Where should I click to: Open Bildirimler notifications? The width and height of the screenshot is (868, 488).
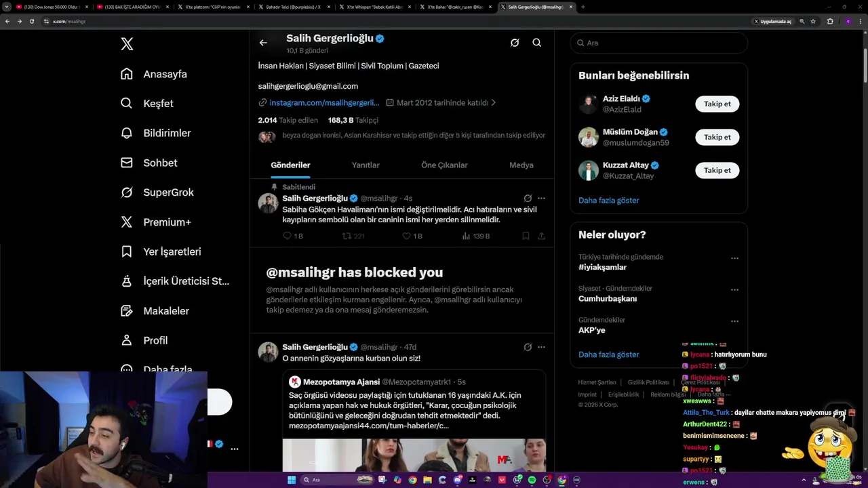[156, 133]
